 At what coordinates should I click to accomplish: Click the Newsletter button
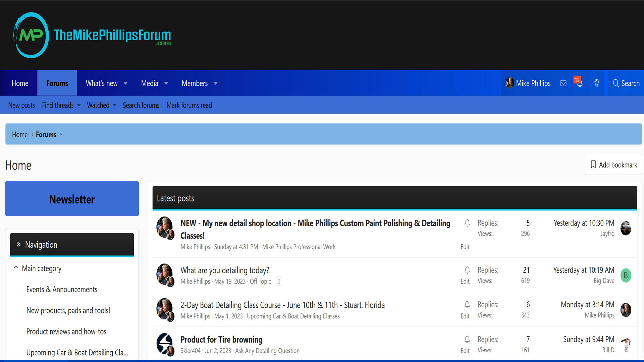click(72, 199)
